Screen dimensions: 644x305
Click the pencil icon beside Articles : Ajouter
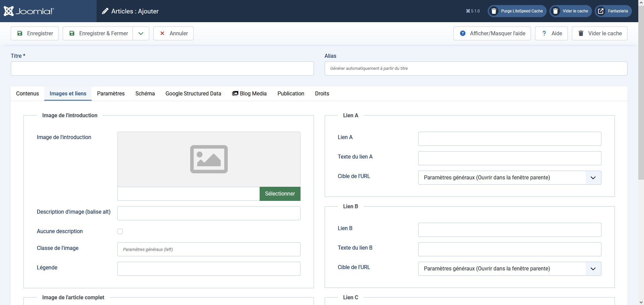coord(105,11)
